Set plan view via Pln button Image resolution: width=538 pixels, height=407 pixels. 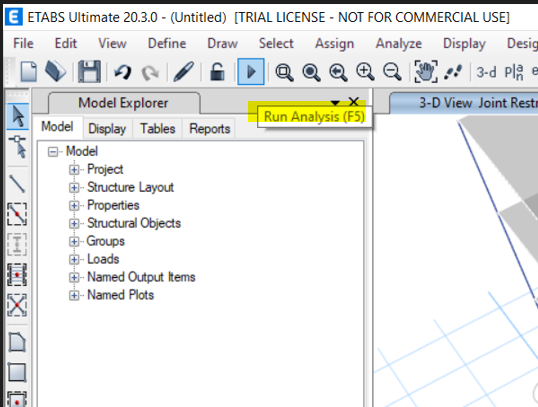(514, 72)
